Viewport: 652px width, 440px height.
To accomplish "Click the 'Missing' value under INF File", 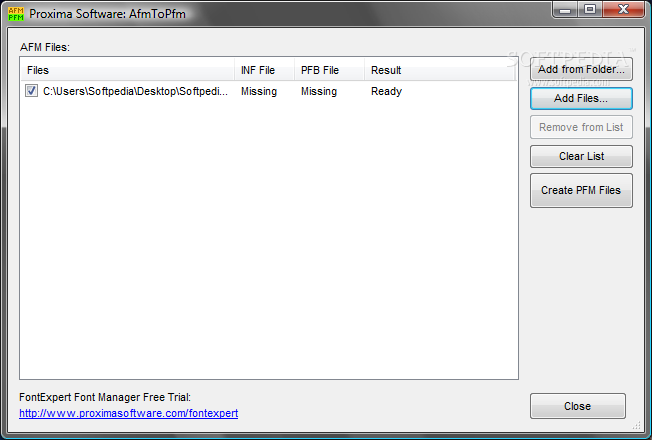I will click(x=259, y=91).
